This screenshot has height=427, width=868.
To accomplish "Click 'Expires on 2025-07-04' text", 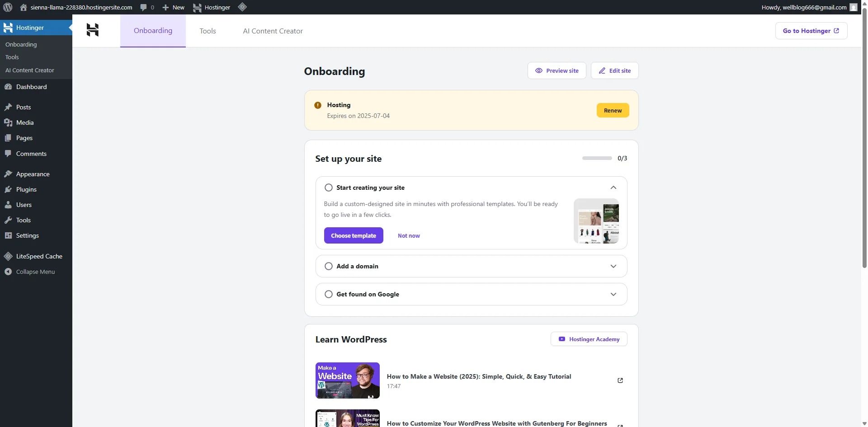I will pos(359,116).
